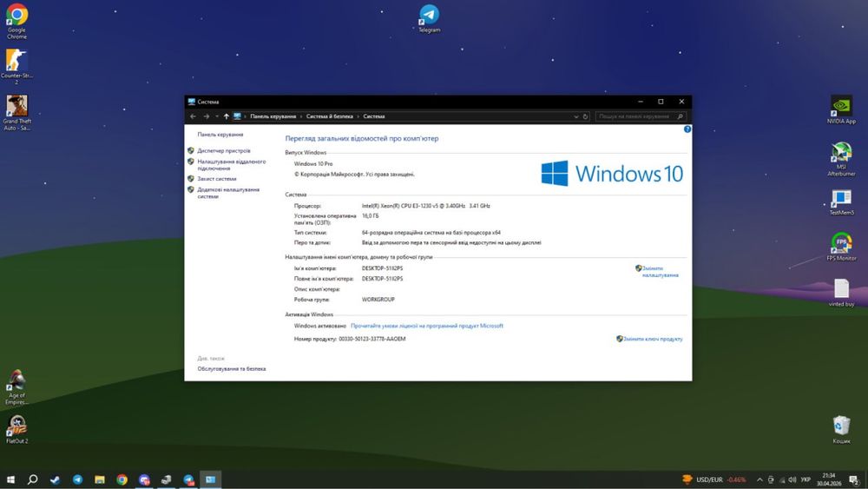
Task: Select the 'vinted buy' file on desktop
Action: [x=841, y=293]
